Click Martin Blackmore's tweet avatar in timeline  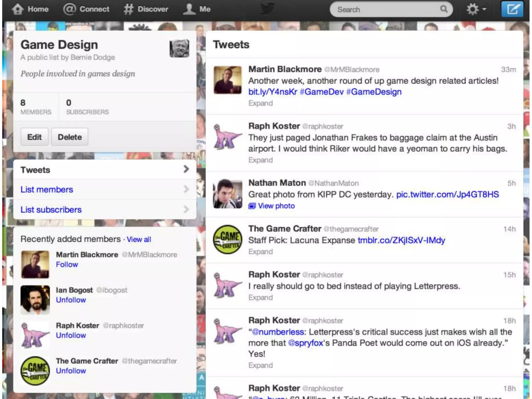228,80
